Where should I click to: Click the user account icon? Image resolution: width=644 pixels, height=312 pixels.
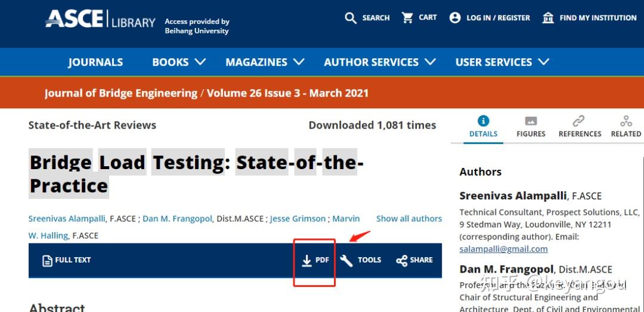pyautogui.click(x=455, y=18)
